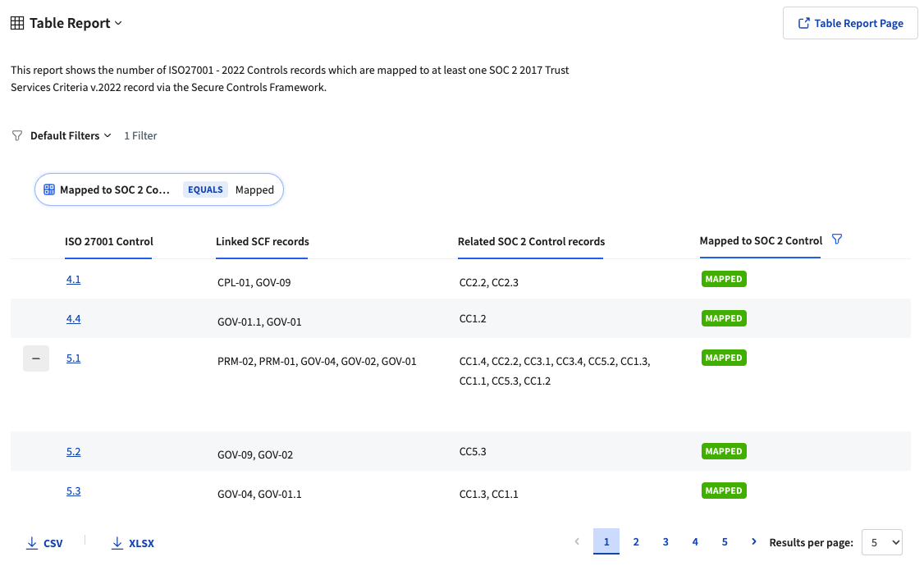Click the column filter funnel icon
The height and width of the screenshot is (566, 924).
(x=837, y=240)
